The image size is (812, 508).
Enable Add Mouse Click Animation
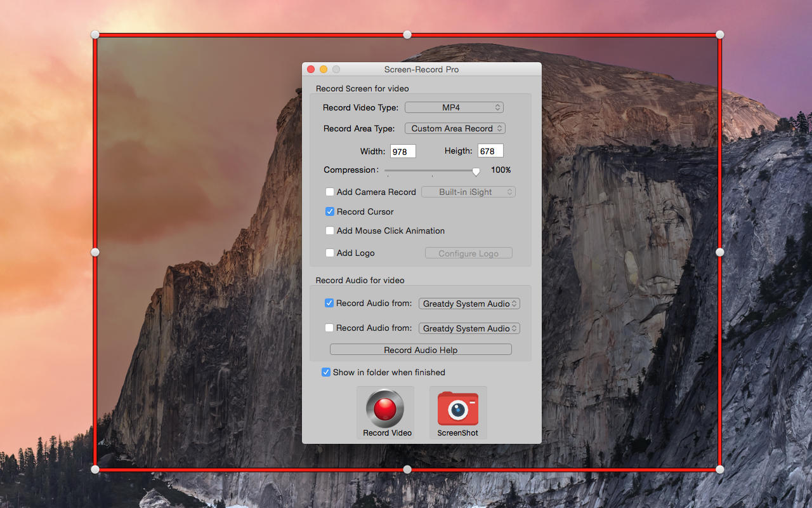point(330,231)
